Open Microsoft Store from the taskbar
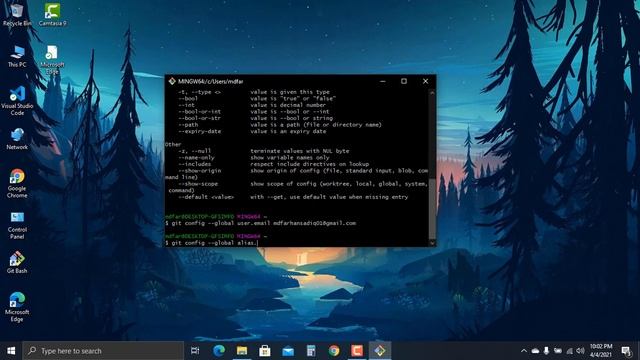The height and width of the screenshot is (360, 640). pyautogui.click(x=265, y=351)
